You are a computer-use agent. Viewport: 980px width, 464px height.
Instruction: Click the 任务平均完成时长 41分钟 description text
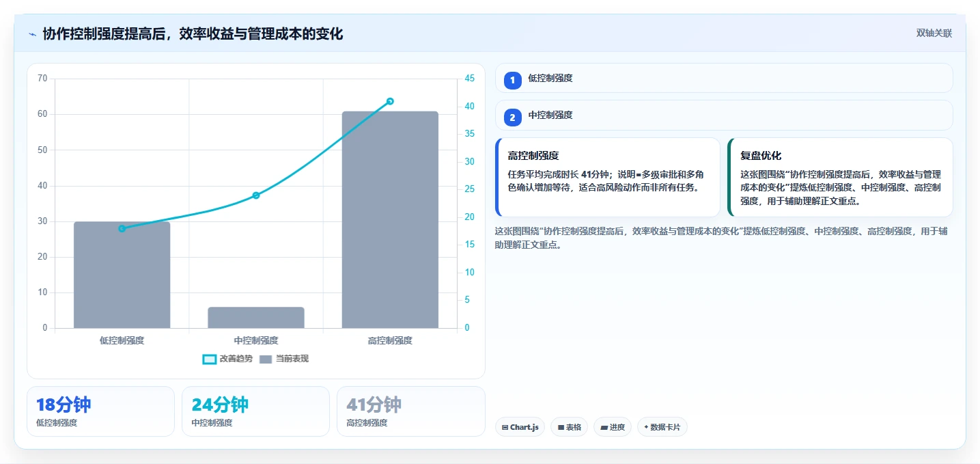click(x=606, y=180)
